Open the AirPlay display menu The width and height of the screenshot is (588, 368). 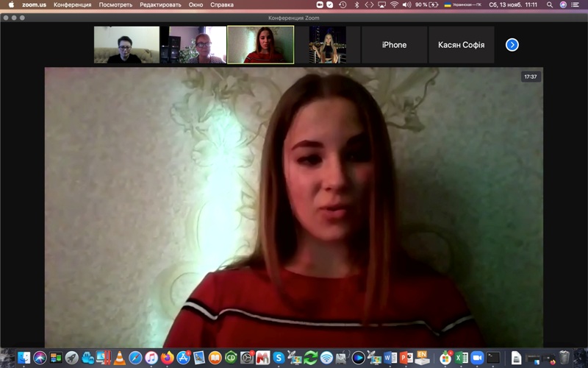tap(381, 5)
